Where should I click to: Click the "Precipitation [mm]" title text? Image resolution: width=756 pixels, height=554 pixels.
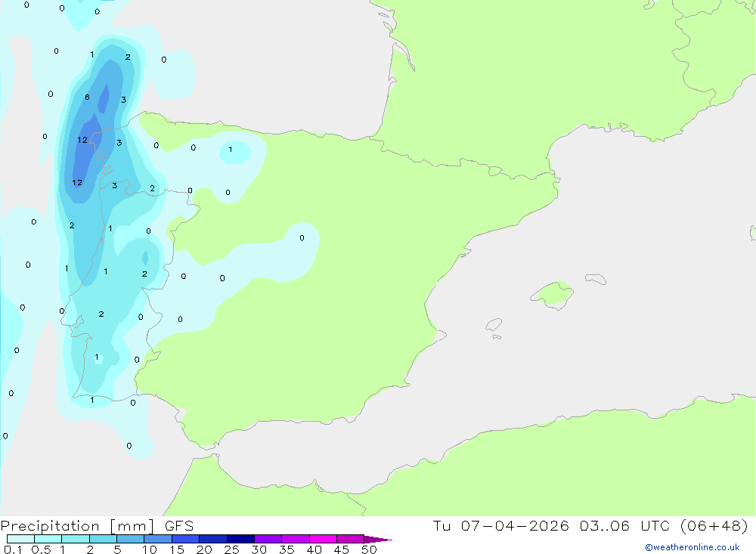77,527
